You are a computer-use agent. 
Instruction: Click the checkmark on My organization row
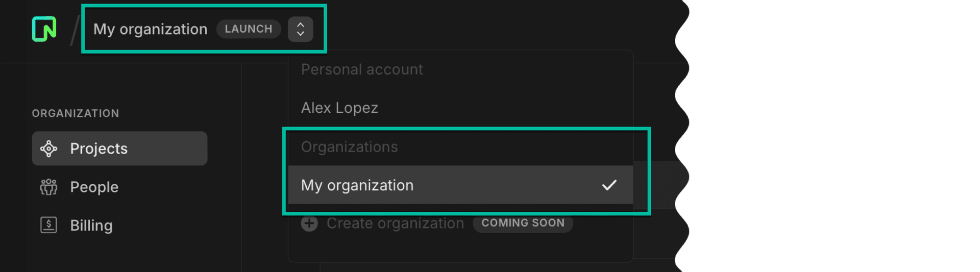(609, 185)
